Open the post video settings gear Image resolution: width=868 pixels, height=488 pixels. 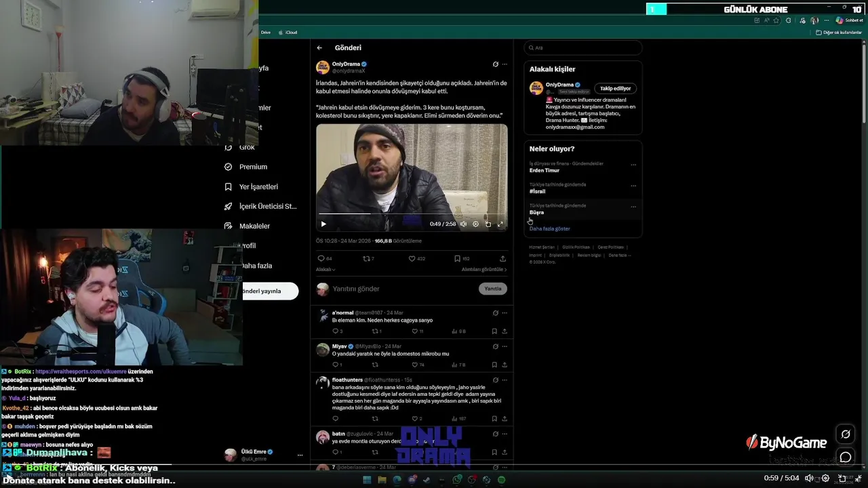[x=475, y=224]
